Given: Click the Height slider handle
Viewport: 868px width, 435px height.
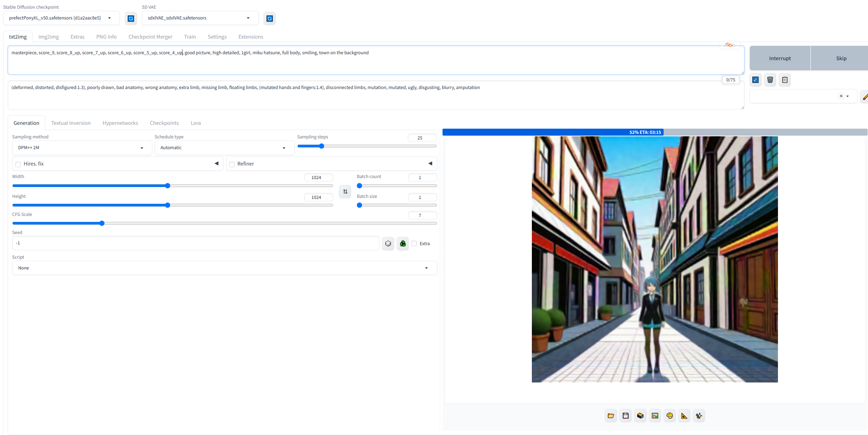Looking at the screenshot, I should point(168,205).
